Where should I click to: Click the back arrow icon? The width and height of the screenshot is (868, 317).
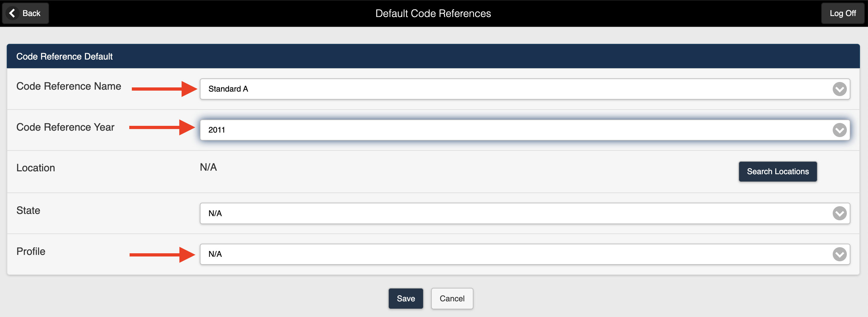[13, 13]
